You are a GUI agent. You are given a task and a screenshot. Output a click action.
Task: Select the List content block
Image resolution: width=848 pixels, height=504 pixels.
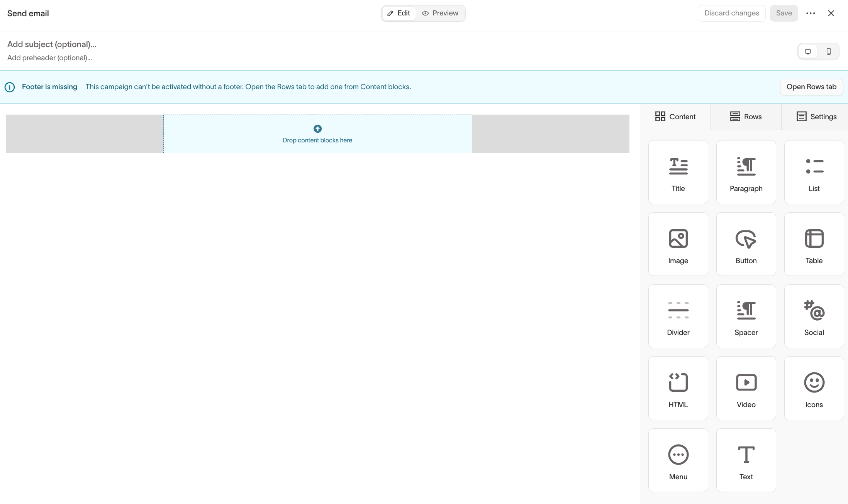tap(814, 172)
